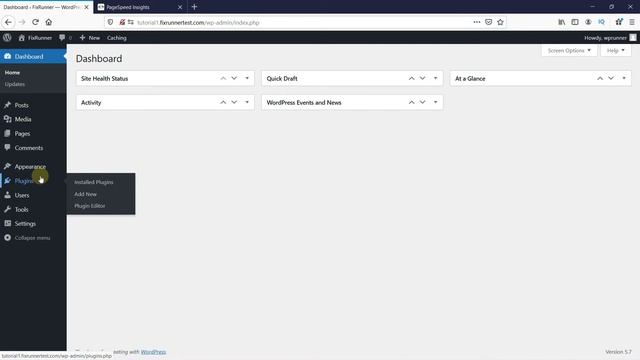This screenshot has width=640, height=360.
Task: Select Home under Dashboard
Action: click(12, 72)
